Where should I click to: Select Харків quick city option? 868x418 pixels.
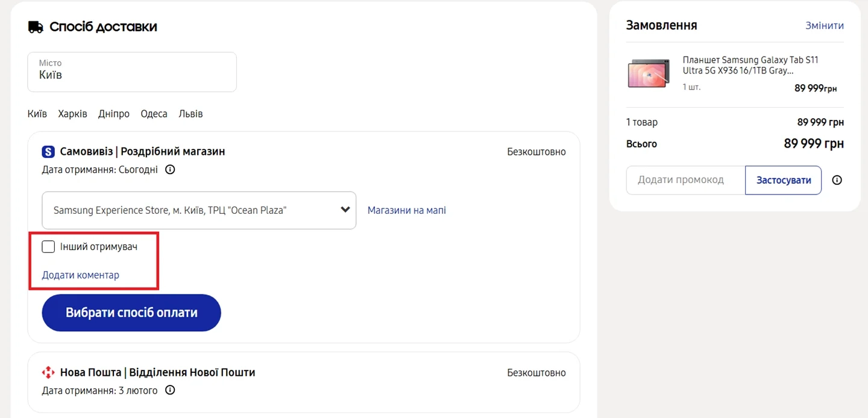[x=72, y=114]
